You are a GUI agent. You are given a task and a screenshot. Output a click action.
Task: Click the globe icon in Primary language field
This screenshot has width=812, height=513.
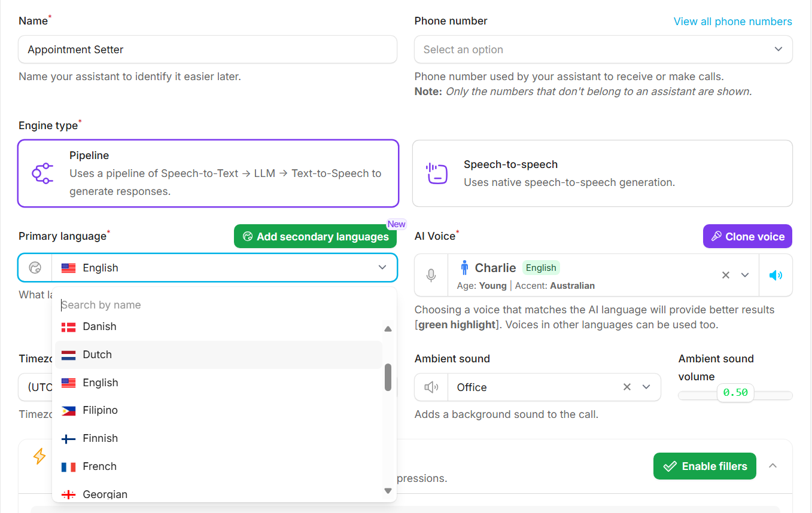point(35,268)
